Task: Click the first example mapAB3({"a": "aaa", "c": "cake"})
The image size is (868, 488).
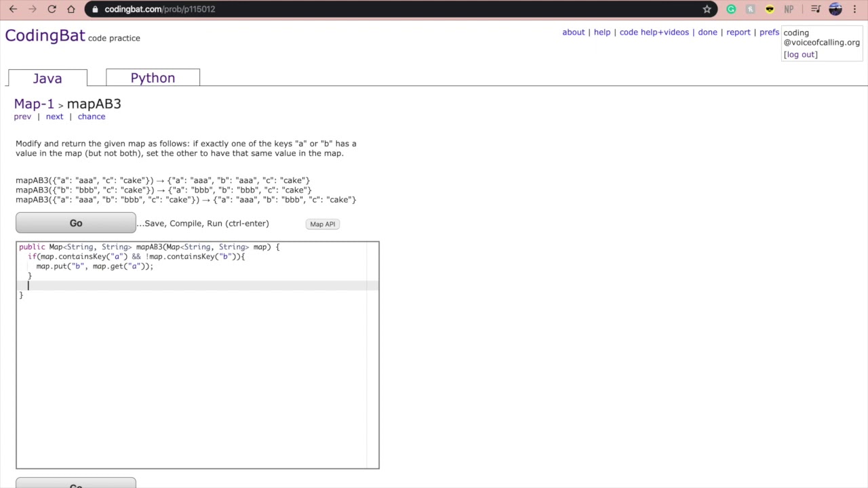Action: (x=163, y=180)
